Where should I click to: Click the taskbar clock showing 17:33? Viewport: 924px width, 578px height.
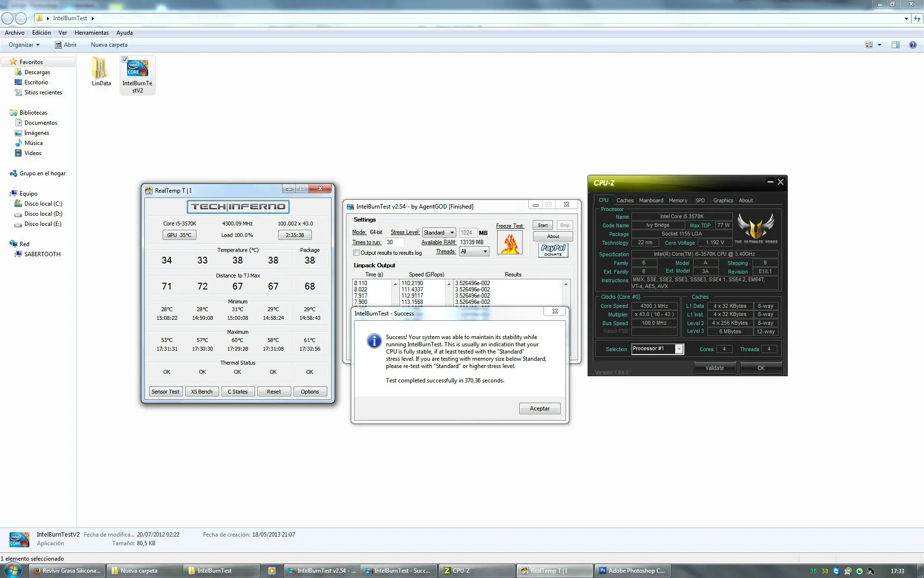pos(898,571)
